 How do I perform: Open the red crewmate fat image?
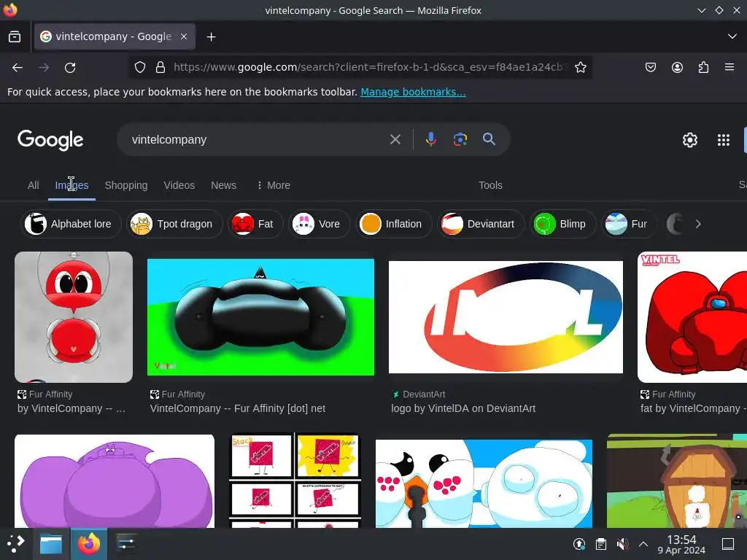coord(692,317)
